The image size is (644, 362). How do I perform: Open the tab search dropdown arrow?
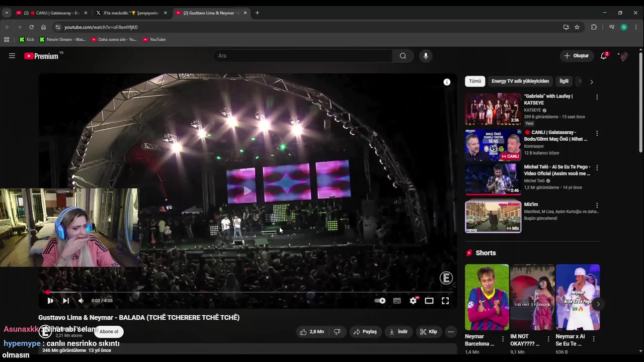coord(7,13)
